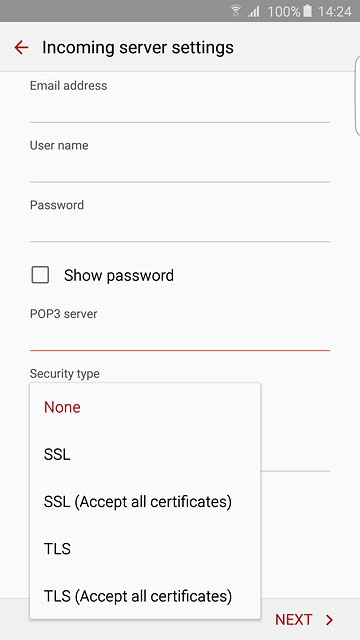The height and width of the screenshot is (640, 360).
Task: Select TLS security type option
Action: (145, 549)
